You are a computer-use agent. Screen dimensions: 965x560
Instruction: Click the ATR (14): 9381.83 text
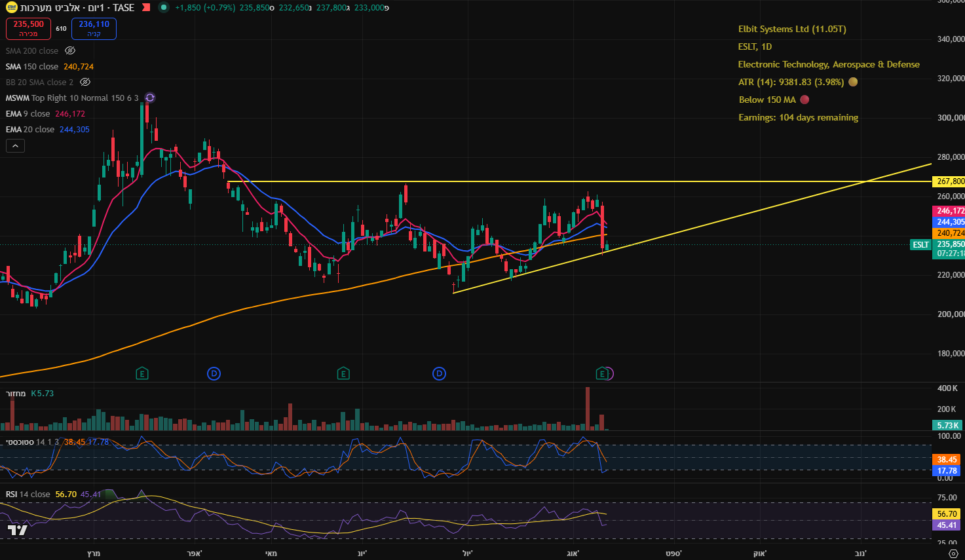(791, 82)
